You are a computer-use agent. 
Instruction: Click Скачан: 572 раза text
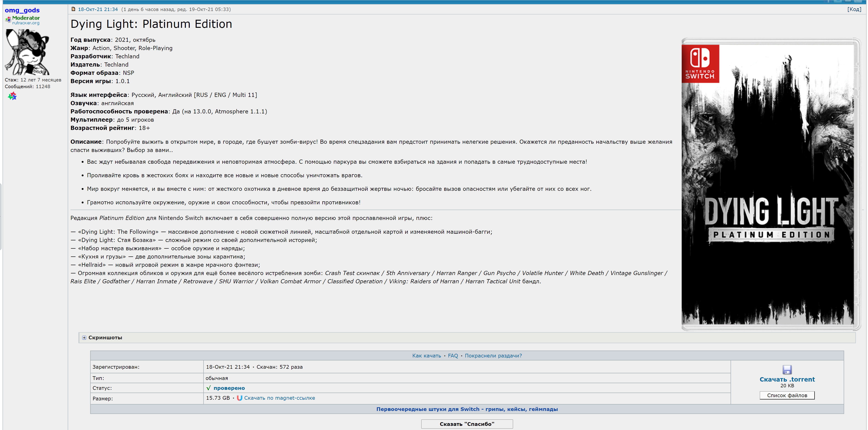pyautogui.click(x=280, y=367)
